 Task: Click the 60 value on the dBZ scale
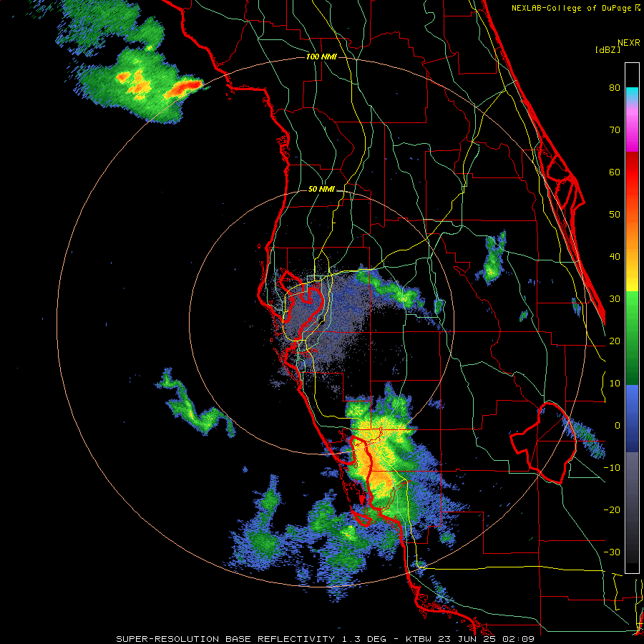coord(615,172)
